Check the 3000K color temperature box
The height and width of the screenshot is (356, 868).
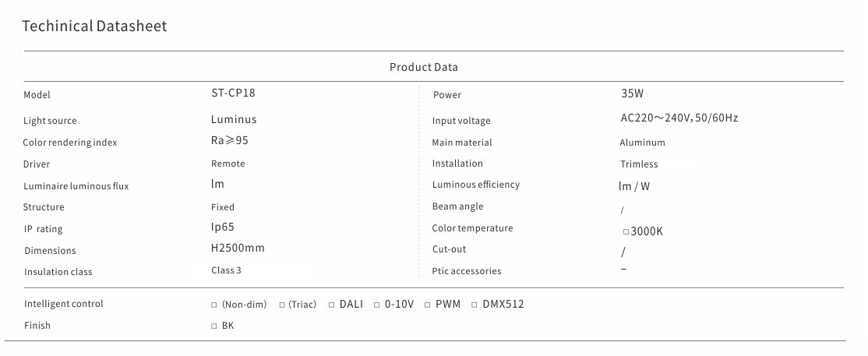tap(626, 232)
